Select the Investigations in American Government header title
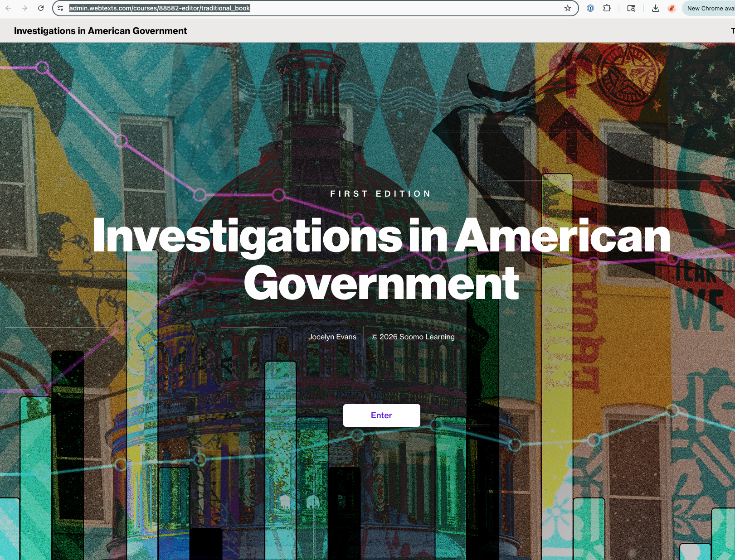Viewport: 735px width, 560px height. coord(100,31)
